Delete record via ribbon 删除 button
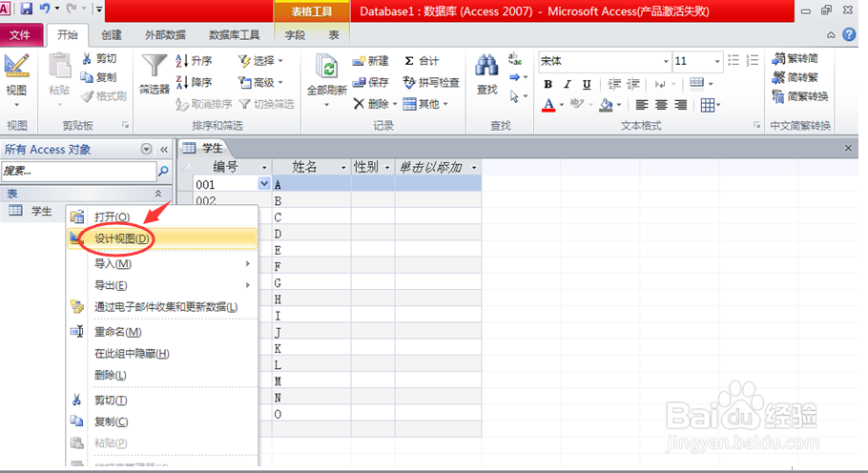 coord(375,104)
